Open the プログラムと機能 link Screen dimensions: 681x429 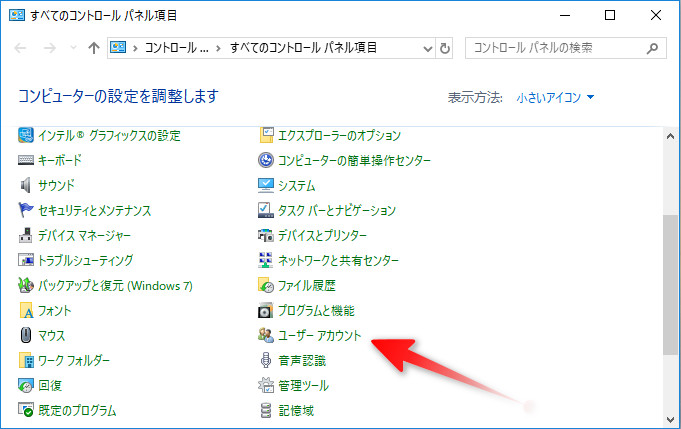(x=316, y=310)
